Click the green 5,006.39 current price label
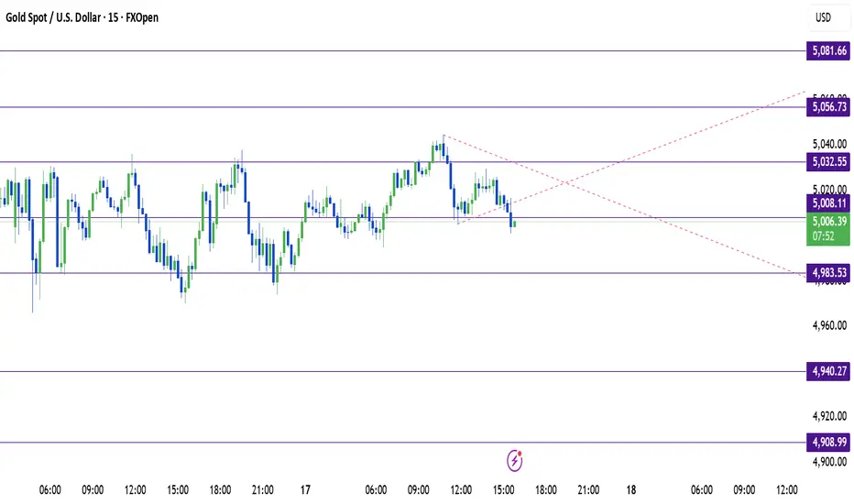The height and width of the screenshot is (504, 854). click(x=827, y=221)
